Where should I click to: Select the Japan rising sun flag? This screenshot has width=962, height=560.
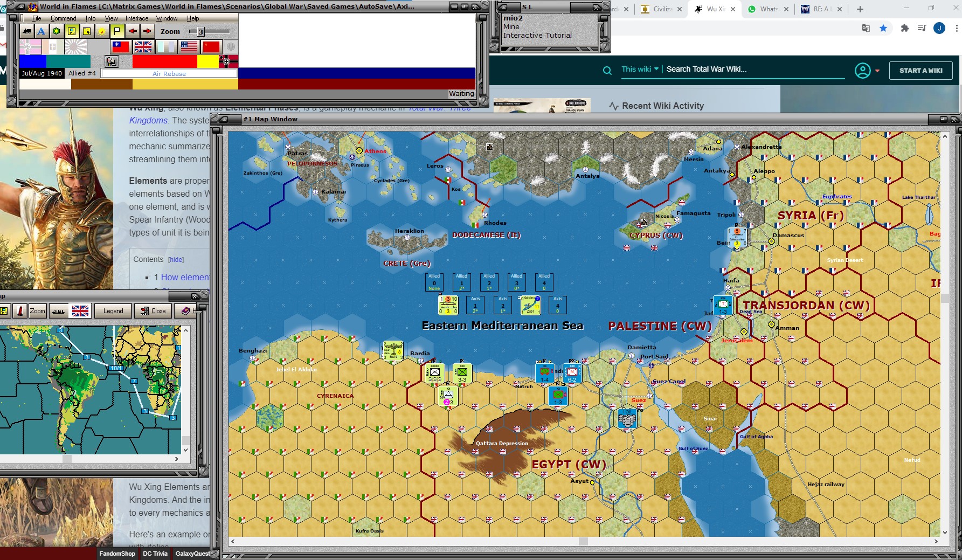[75, 47]
